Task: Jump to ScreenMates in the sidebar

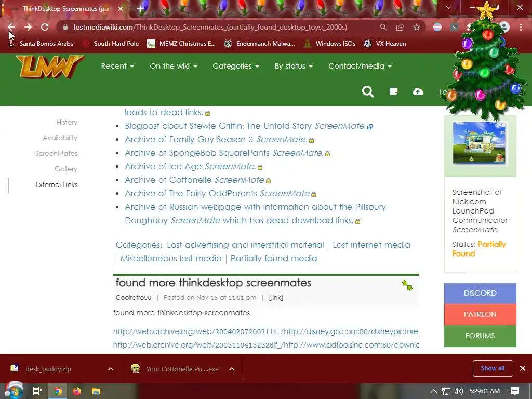Action: point(56,153)
